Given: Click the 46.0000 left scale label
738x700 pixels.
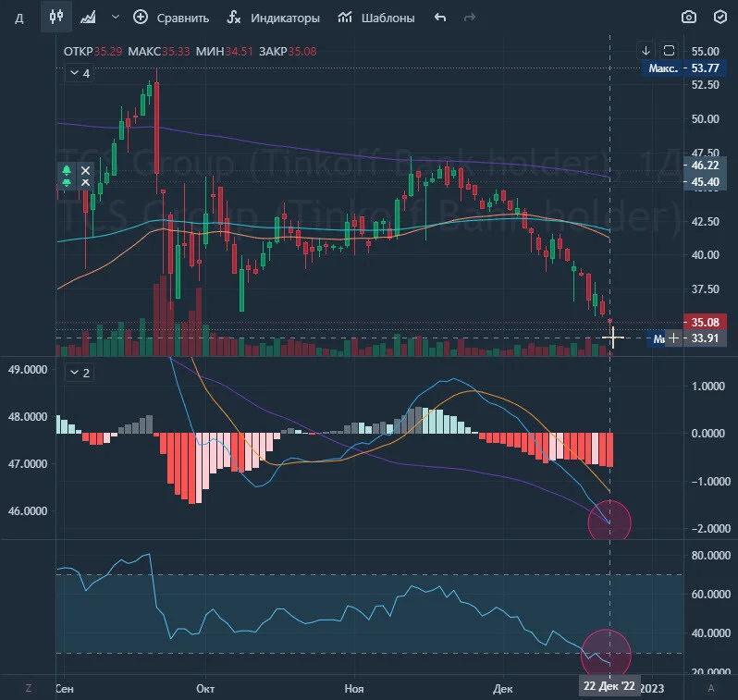Looking at the screenshot, I should (28, 510).
